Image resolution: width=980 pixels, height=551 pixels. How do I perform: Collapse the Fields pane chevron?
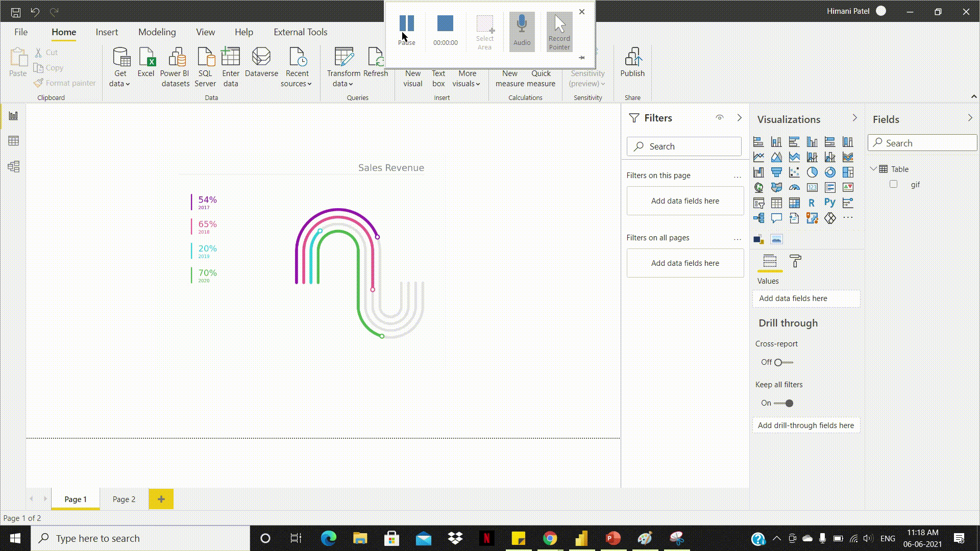(970, 118)
